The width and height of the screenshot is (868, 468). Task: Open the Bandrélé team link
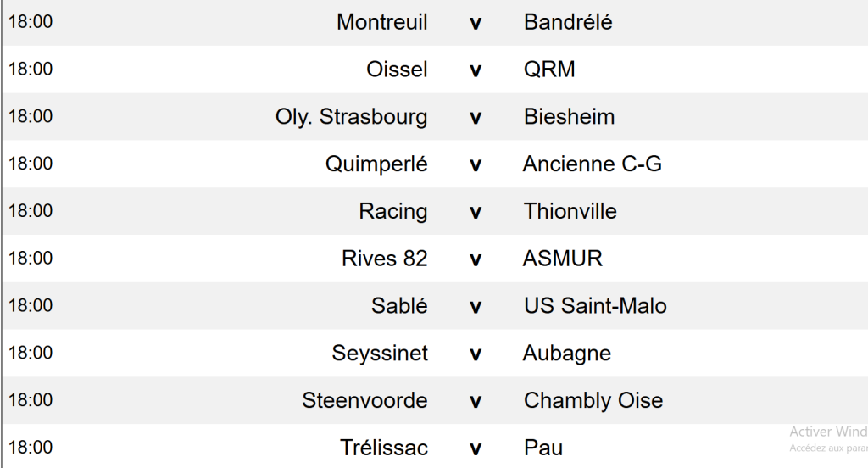coord(568,22)
